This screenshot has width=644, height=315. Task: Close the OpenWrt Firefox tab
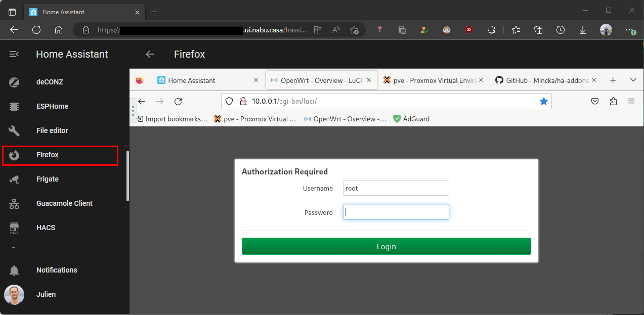(x=369, y=80)
